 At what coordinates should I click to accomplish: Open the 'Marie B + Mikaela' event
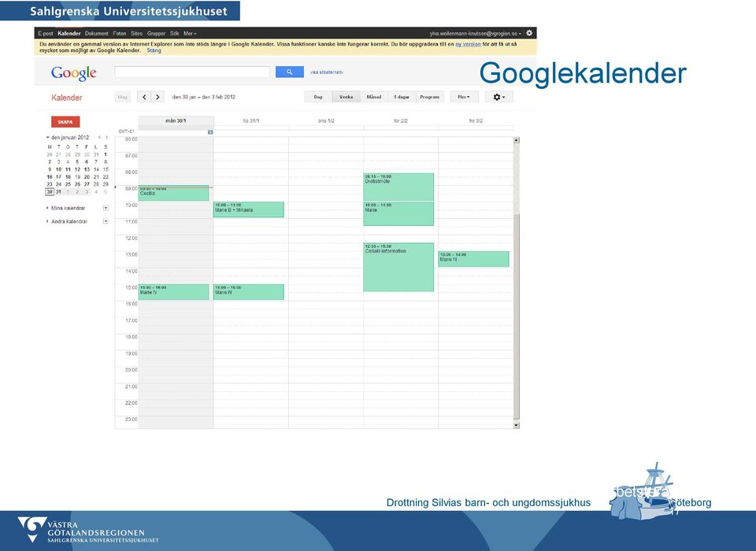click(x=249, y=209)
